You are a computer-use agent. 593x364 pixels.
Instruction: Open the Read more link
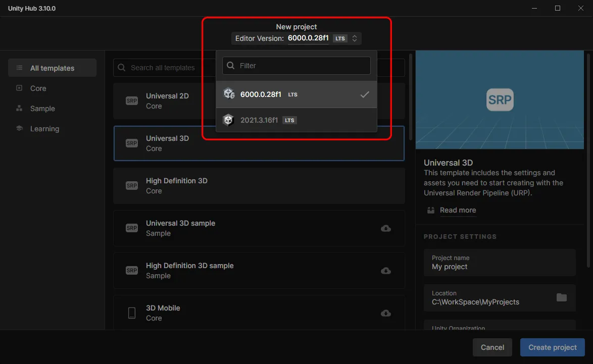(x=458, y=210)
